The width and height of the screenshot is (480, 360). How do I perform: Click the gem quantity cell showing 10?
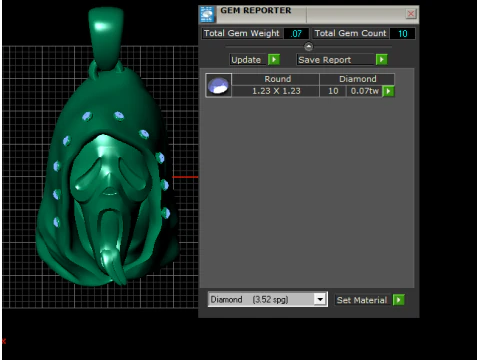coord(333,91)
